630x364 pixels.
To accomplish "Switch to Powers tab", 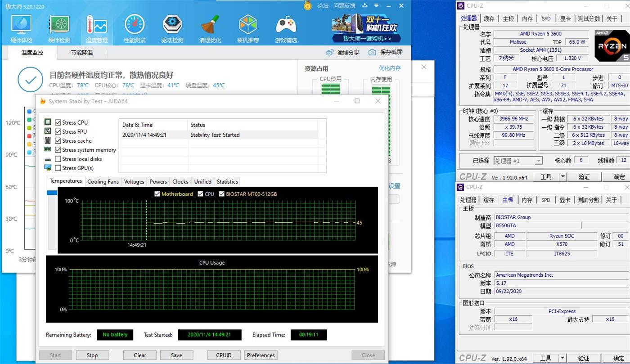I will [158, 181].
